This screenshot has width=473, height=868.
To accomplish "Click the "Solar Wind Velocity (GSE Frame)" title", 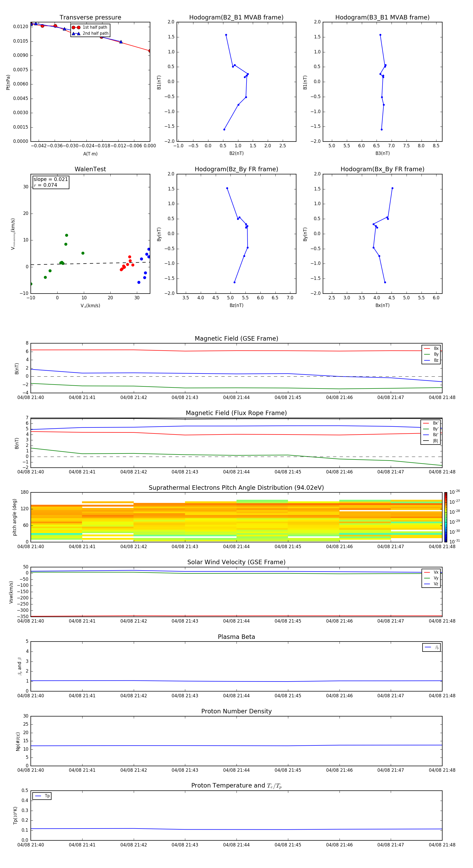I will 236,562.
